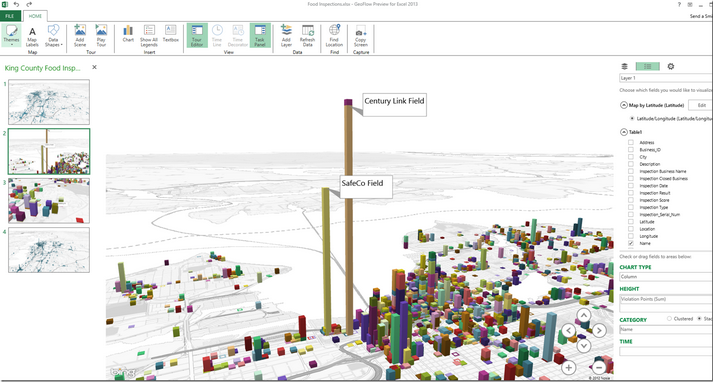Zoom out with the minus button
The height and width of the screenshot is (382, 713).
coord(599,367)
